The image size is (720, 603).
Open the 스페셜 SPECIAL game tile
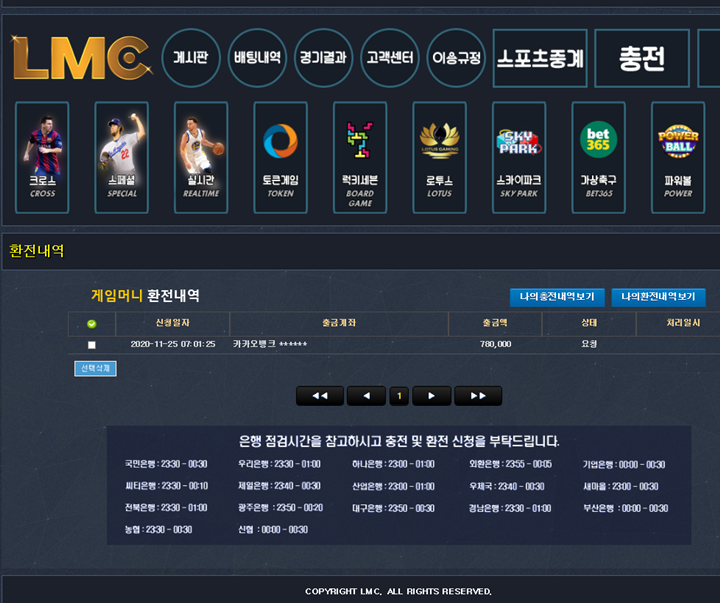122,158
